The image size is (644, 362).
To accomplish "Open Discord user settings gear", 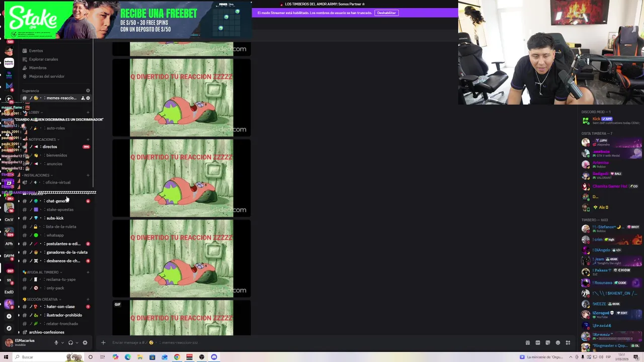I will 85,343.
